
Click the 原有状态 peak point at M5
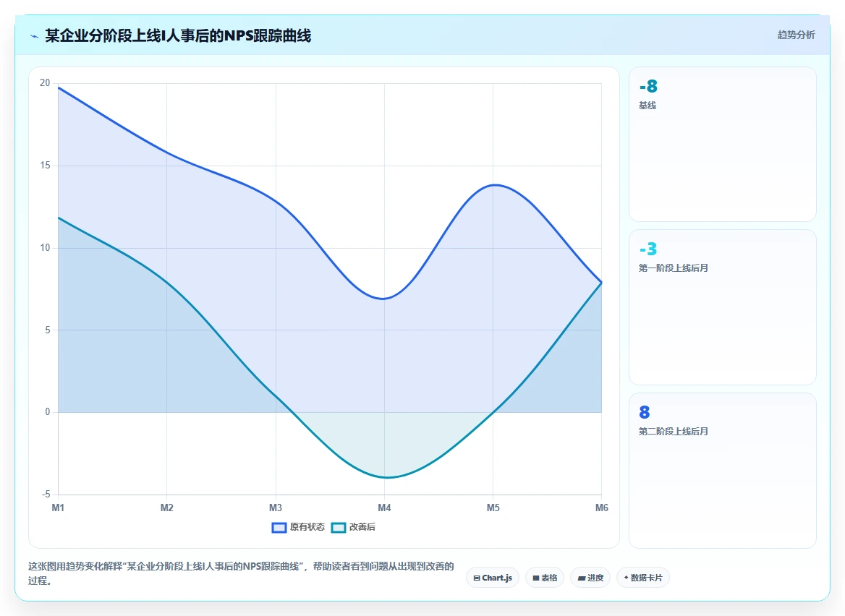pyautogui.click(x=493, y=185)
